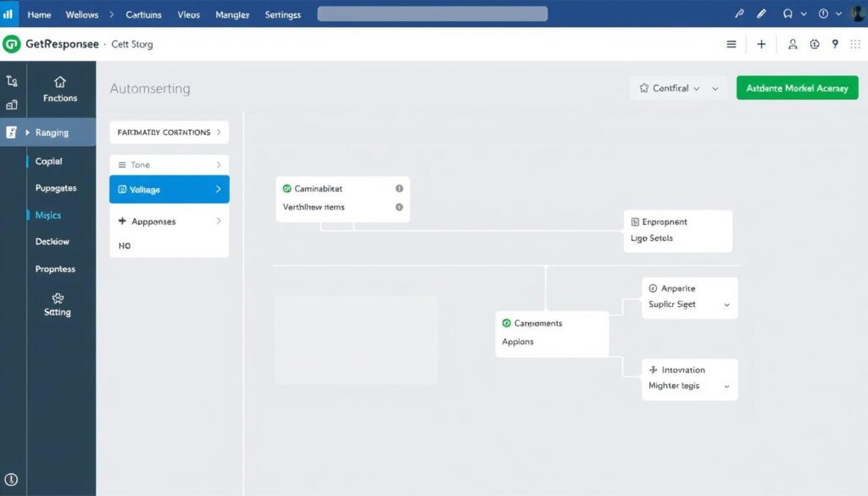Viewport: 868px width, 496px height.
Task: Open the user profile icon in header
Action: pos(793,44)
